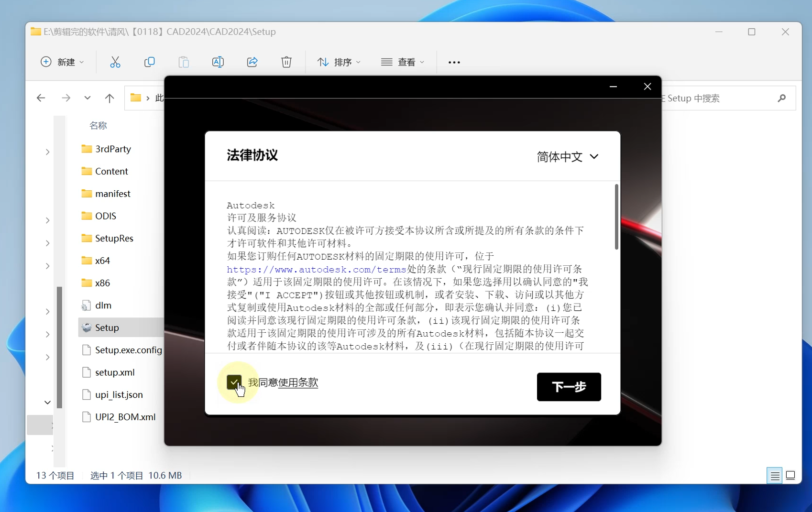Click the 名称 column header
The width and height of the screenshot is (812, 512).
coord(98,126)
